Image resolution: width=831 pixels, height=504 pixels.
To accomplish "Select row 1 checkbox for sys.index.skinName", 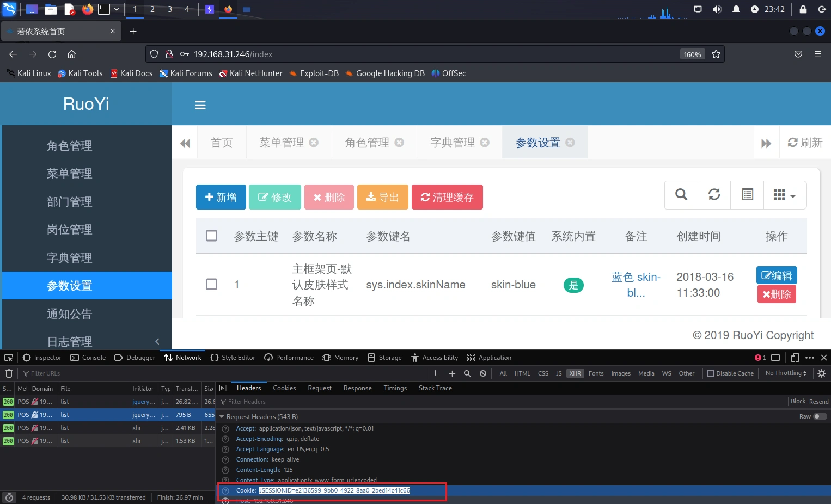I will click(212, 284).
